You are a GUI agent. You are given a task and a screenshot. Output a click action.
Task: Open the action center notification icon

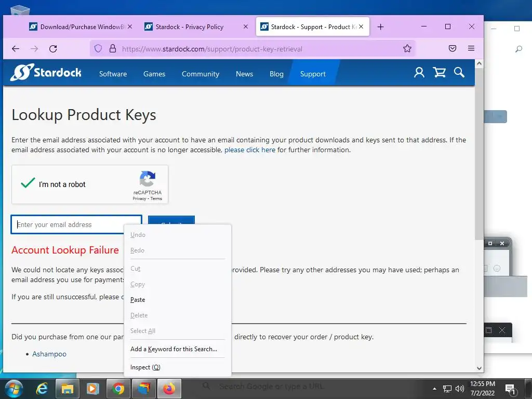tap(510, 389)
